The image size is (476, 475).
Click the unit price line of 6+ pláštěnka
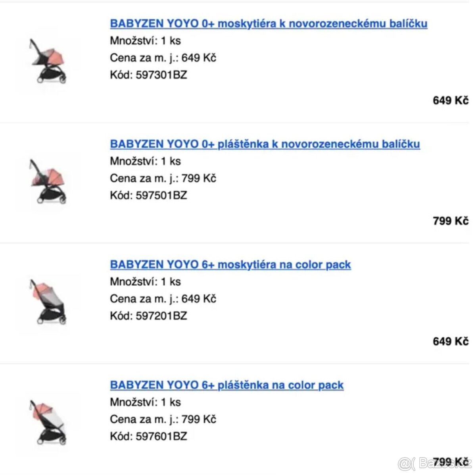(x=163, y=419)
